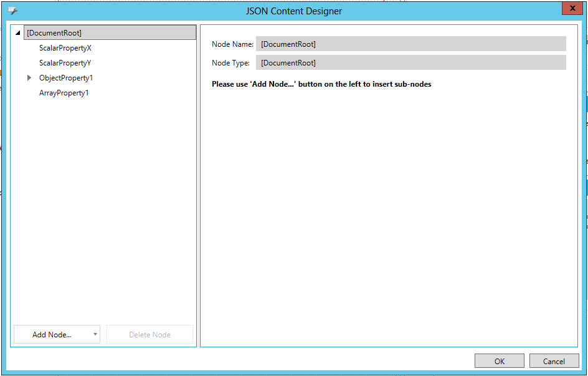Click the bold Add Node instruction text
This screenshot has height=376, width=588.
click(321, 84)
